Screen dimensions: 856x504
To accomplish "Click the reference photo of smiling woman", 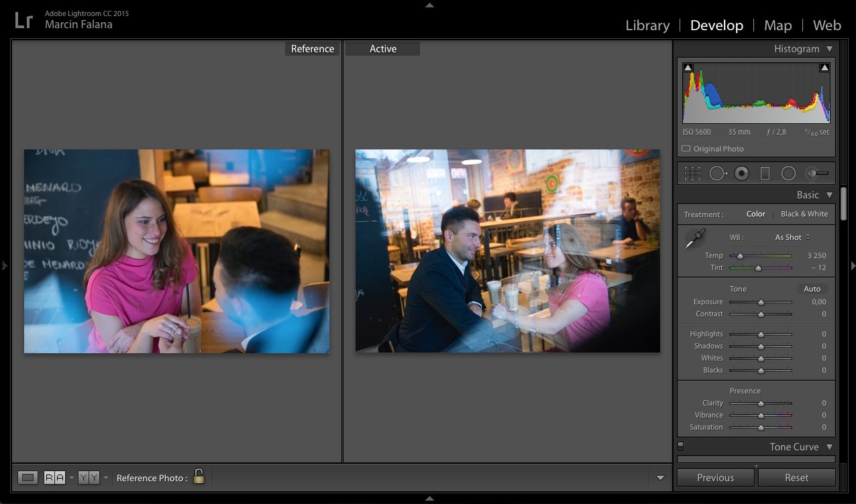I will (x=177, y=251).
